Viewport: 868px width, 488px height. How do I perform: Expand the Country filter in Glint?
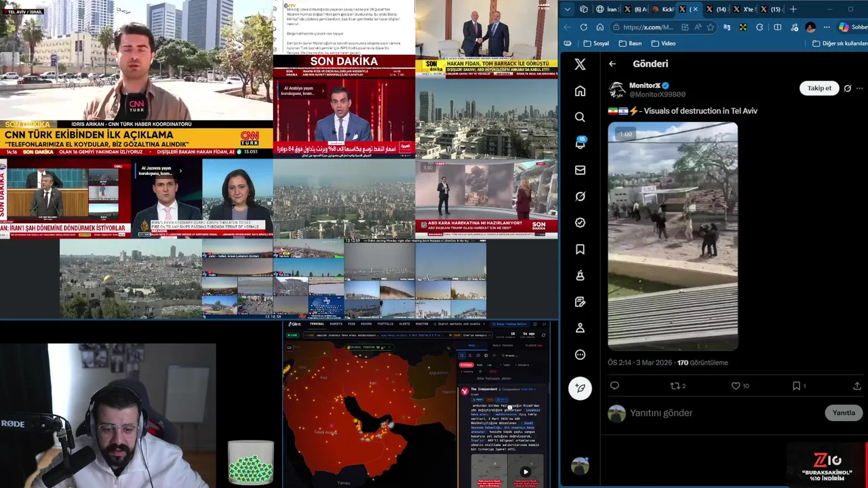pyautogui.click(x=467, y=371)
